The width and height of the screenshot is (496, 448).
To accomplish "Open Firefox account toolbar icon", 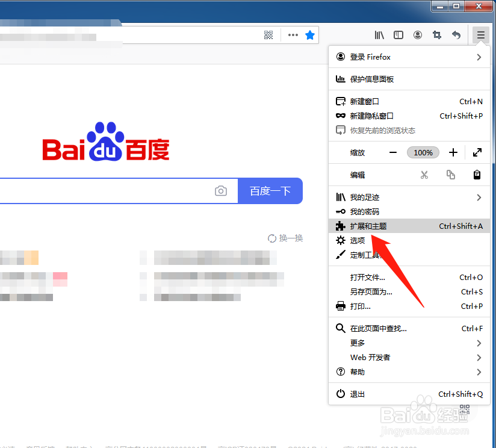I will 418,35.
